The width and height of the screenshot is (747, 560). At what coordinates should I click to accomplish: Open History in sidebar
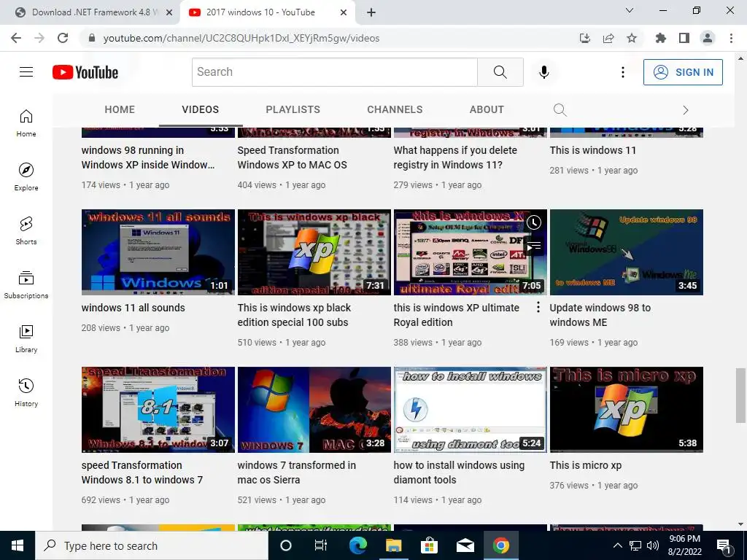[26, 392]
